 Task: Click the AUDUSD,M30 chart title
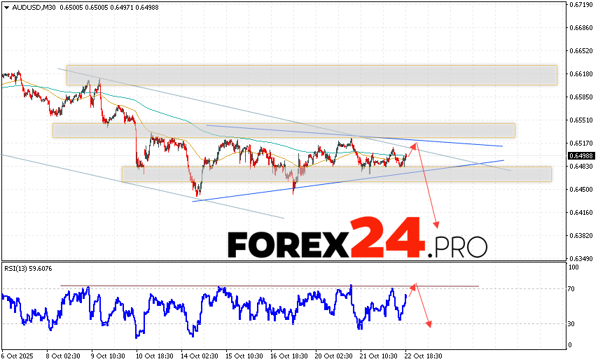tap(33, 6)
